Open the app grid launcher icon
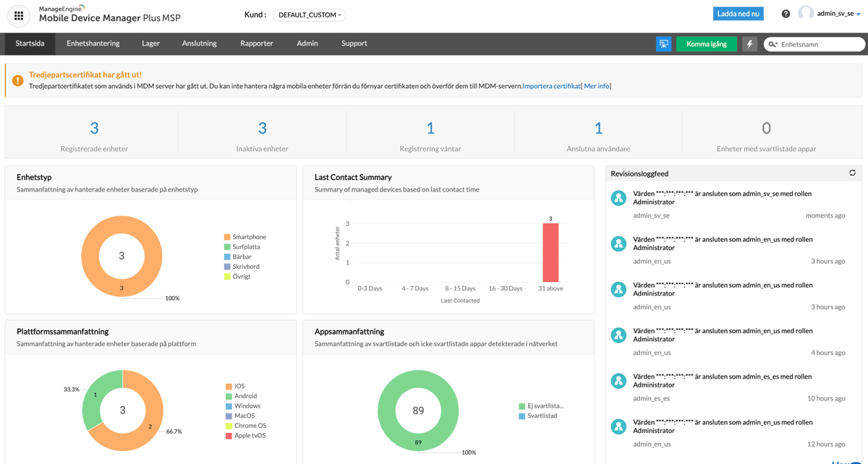Screen dimensions: 868x464 (x=19, y=14)
